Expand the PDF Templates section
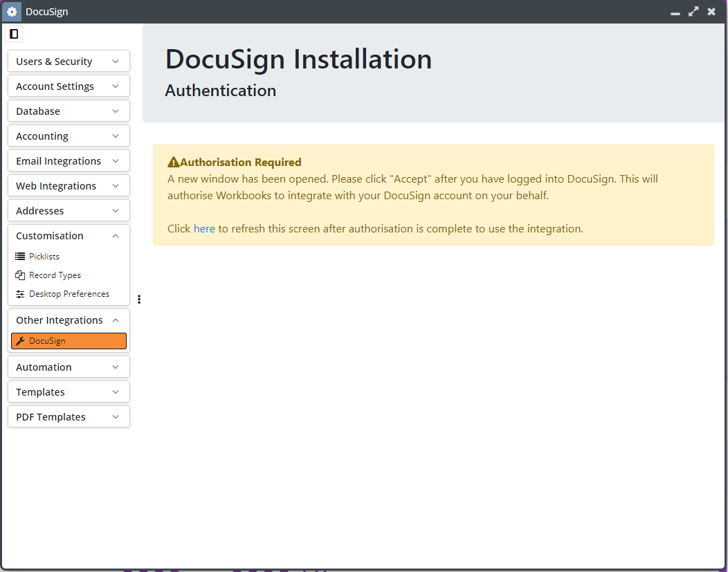 pos(69,417)
